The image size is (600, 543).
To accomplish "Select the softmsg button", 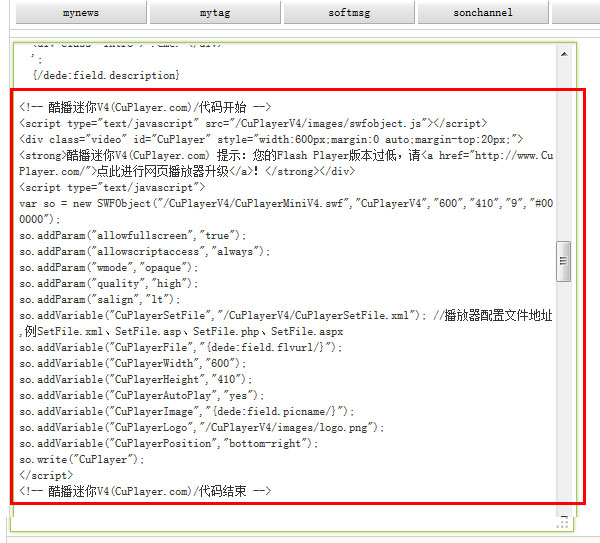I will (x=349, y=13).
